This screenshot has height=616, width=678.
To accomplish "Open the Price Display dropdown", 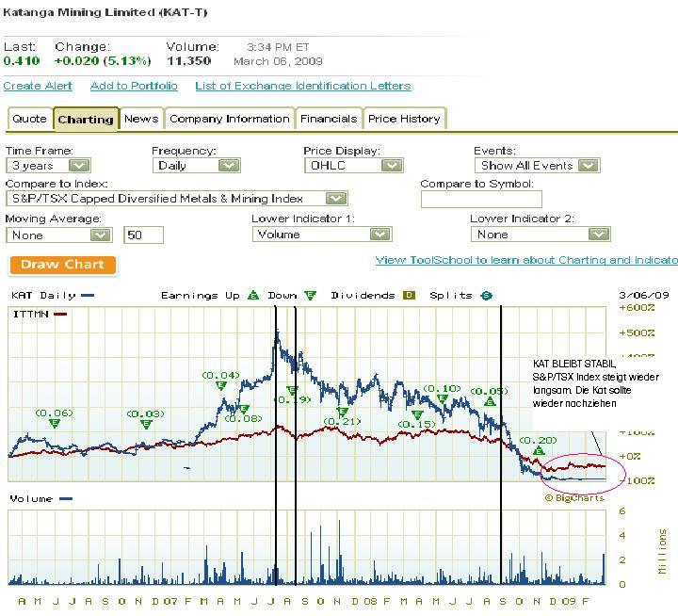I will tap(354, 165).
